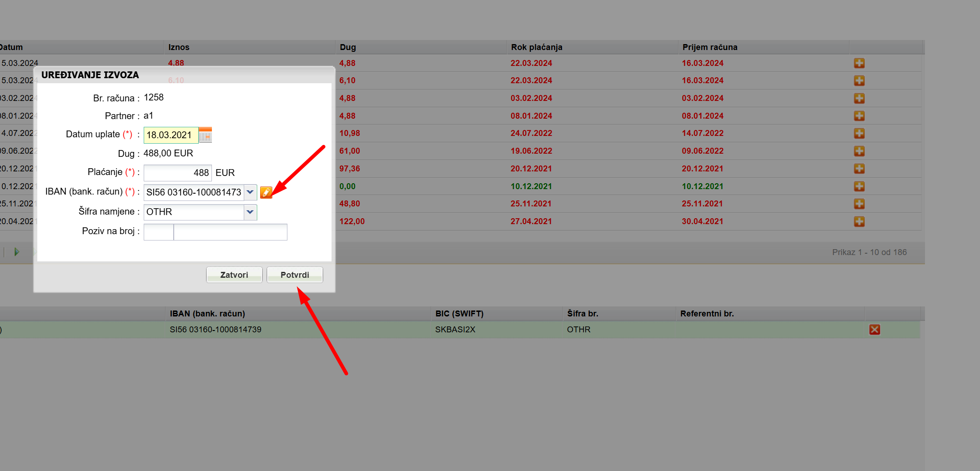Click the Br. računa value 1258
The width and height of the screenshot is (980, 471).
coord(154,97)
